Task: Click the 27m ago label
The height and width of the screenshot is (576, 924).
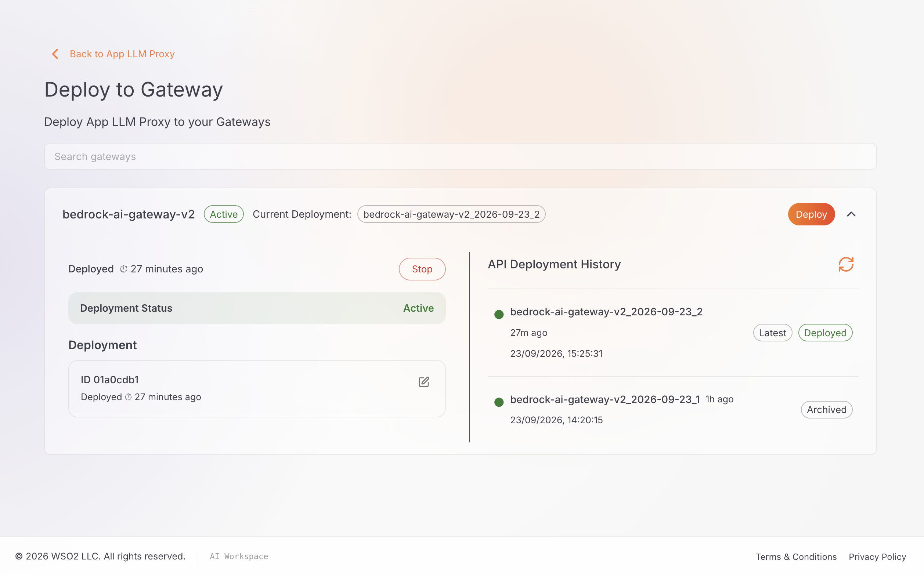Action: click(x=528, y=333)
